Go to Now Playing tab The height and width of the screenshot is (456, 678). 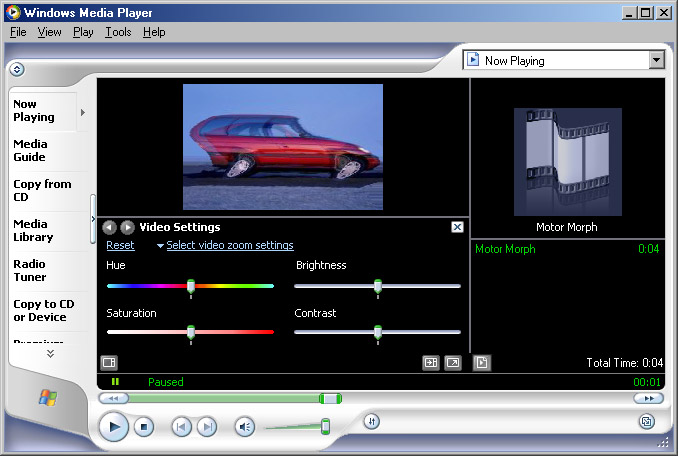[x=43, y=111]
